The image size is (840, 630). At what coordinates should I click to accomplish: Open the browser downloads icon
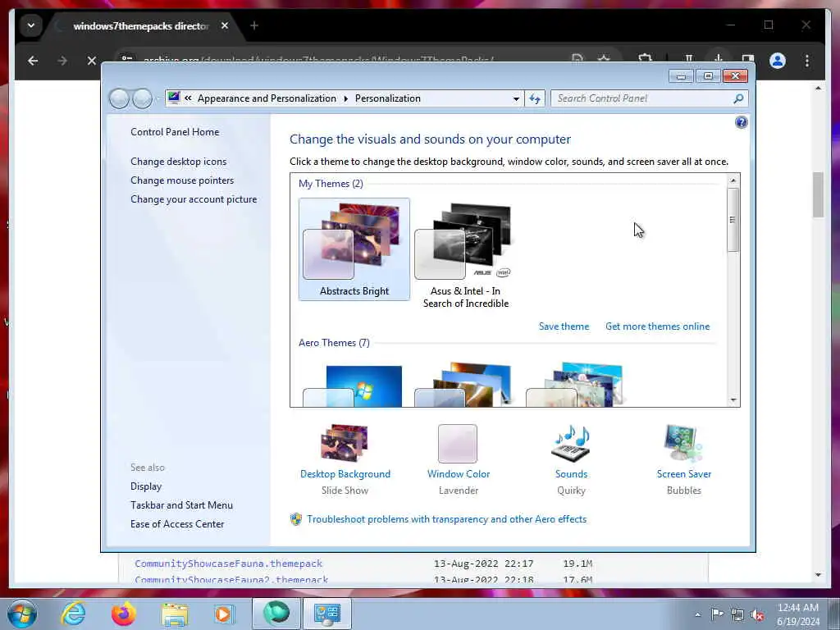(719, 58)
